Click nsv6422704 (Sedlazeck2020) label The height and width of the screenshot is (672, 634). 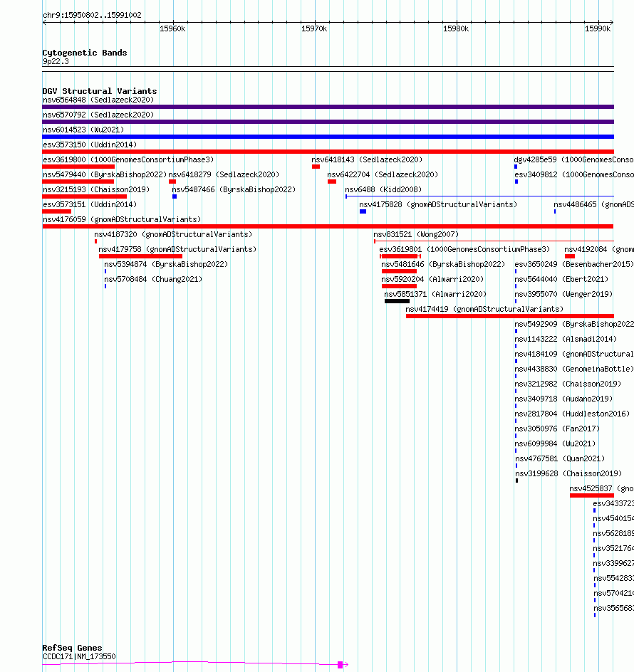[383, 175]
